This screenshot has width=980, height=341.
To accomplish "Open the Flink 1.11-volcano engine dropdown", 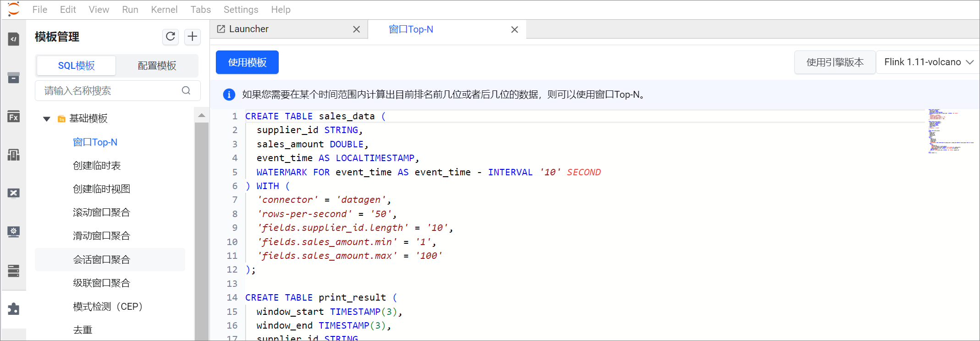I will click(928, 62).
